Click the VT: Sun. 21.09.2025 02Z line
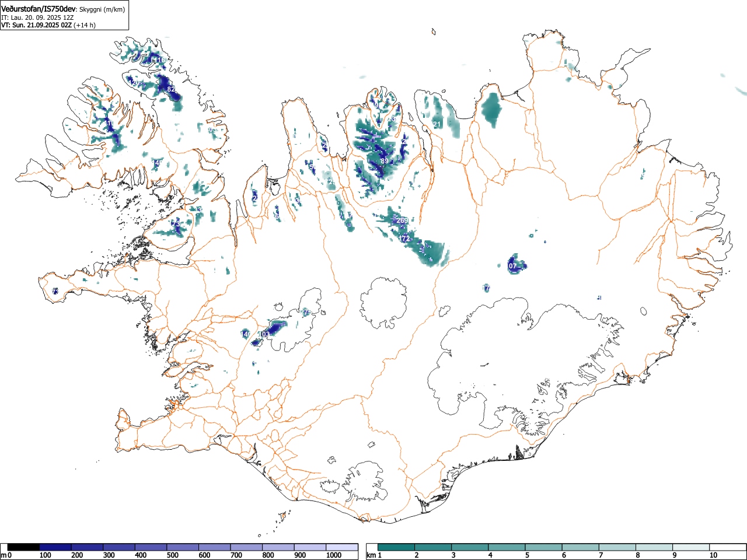This screenshot has height=560, width=747. click(36, 25)
